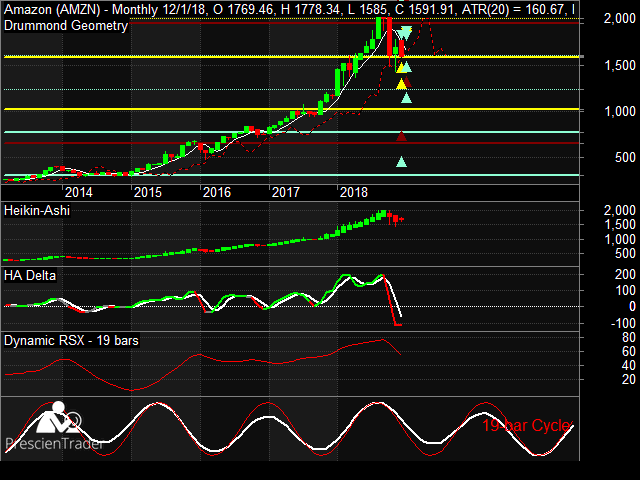640x480 pixels.
Task: Click the downward cyan triangle near chart top
Action: click(406, 33)
